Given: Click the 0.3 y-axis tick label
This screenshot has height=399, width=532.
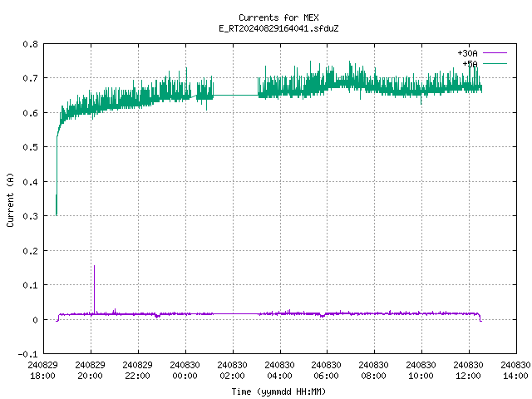Looking at the screenshot, I should (x=30, y=216).
